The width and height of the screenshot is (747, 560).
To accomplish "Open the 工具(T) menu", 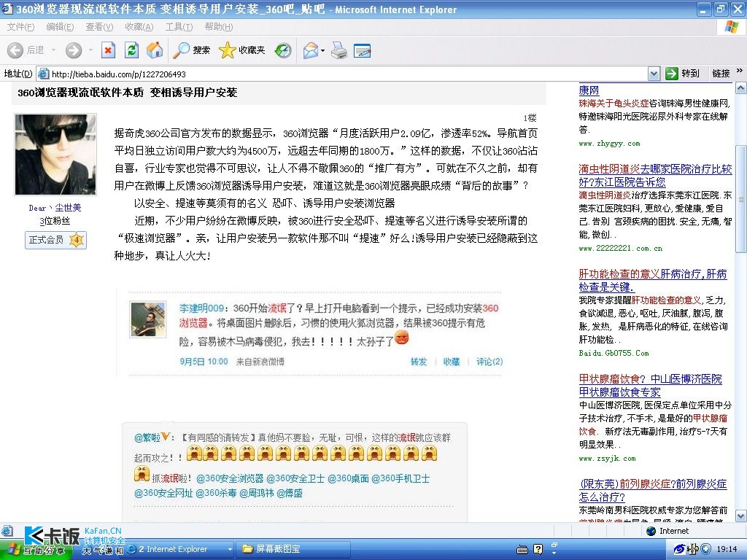I will (179, 27).
